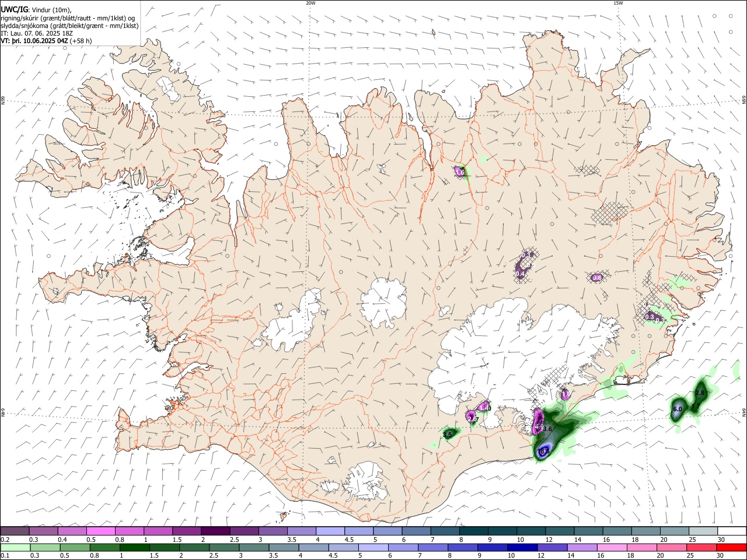Pick the light pink swatch labeled 16
Viewport: 747px width, 560px height.
tap(612, 547)
